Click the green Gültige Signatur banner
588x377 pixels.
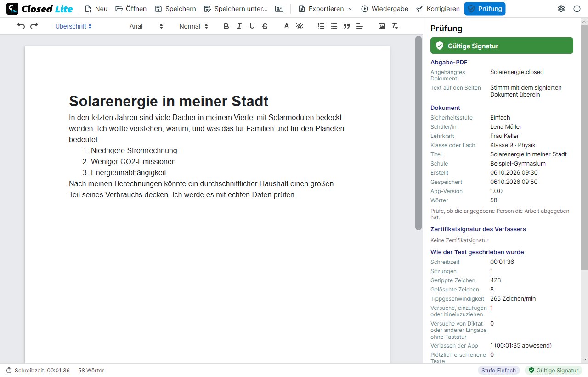[502, 46]
